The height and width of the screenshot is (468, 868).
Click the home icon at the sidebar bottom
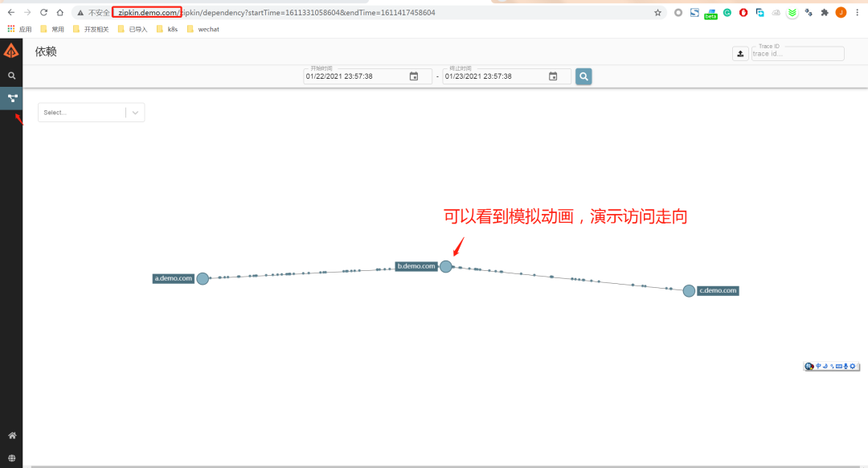pyautogui.click(x=11, y=434)
